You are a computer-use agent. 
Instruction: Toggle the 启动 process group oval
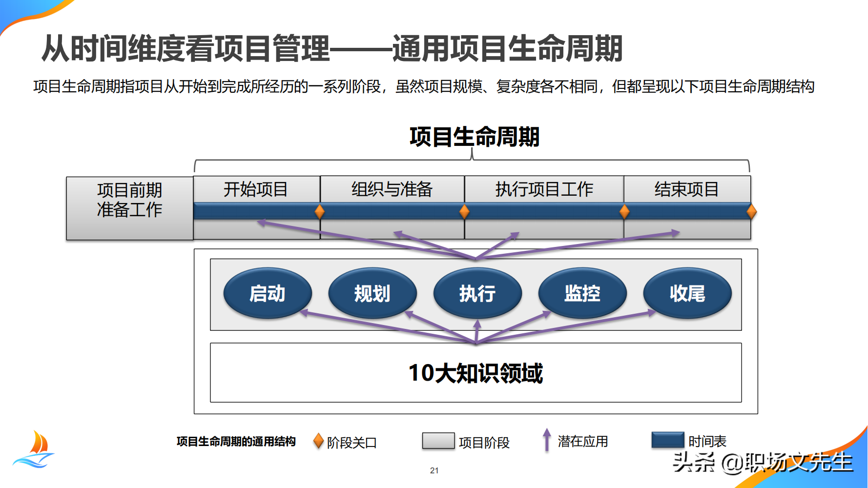(x=268, y=293)
